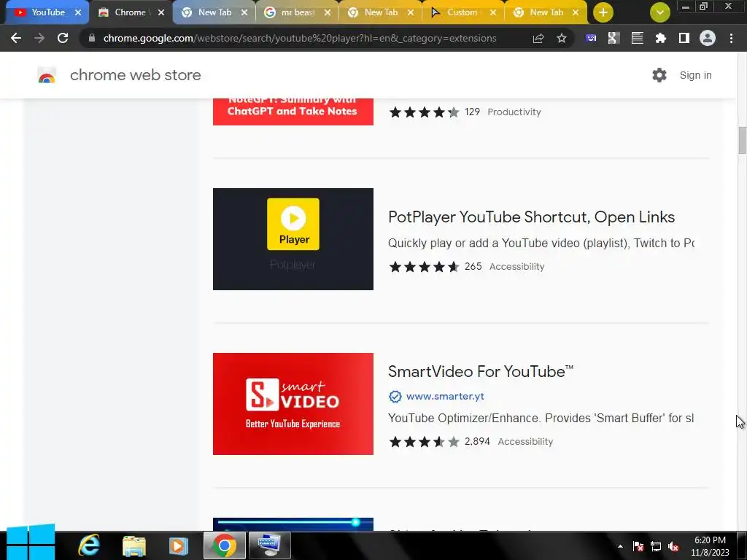Share this page icon in address bar
The width and height of the screenshot is (747, 560).
tap(538, 38)
